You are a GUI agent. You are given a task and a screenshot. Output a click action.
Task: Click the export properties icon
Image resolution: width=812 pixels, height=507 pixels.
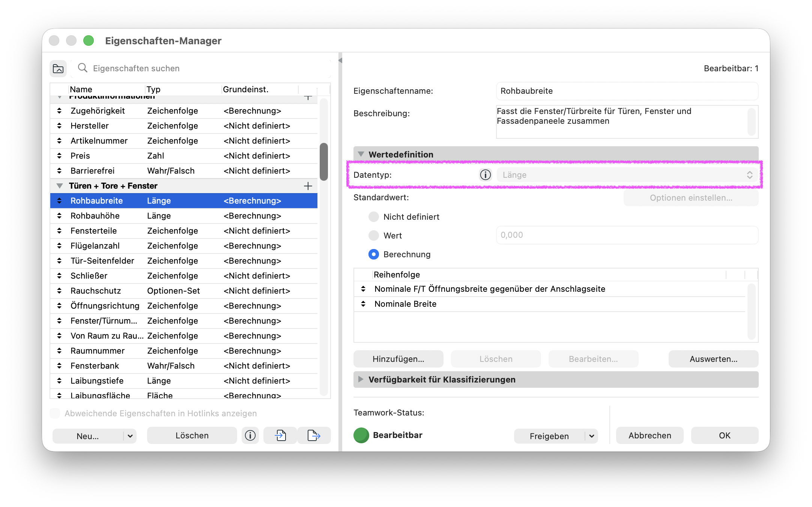(314, 435)
